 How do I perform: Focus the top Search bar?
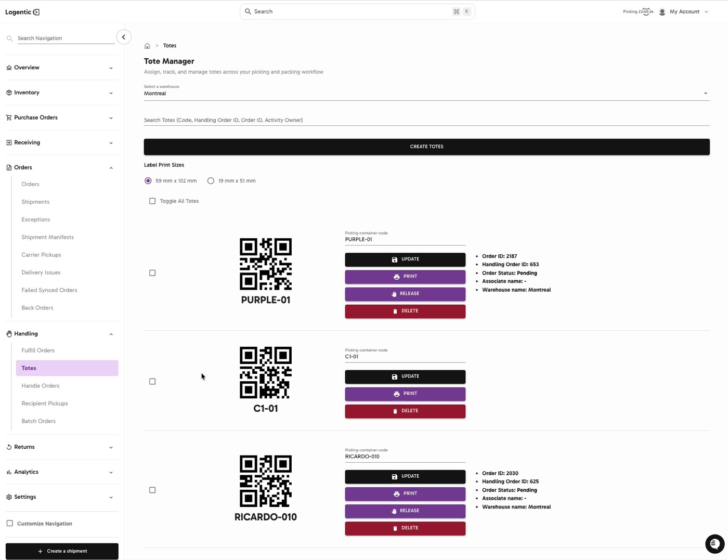coord(357,11)
